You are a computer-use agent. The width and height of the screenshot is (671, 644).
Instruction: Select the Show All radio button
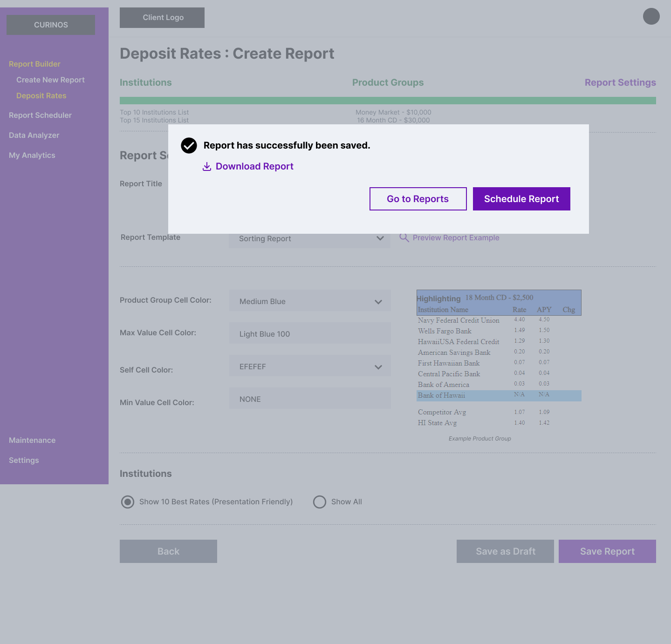point(320,502)
